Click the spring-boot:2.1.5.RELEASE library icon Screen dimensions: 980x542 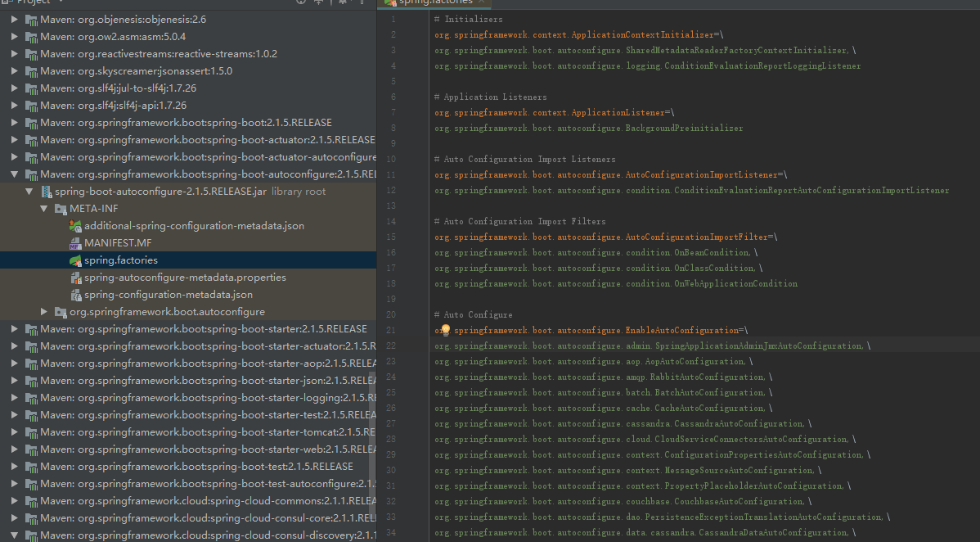coord(31,123)
